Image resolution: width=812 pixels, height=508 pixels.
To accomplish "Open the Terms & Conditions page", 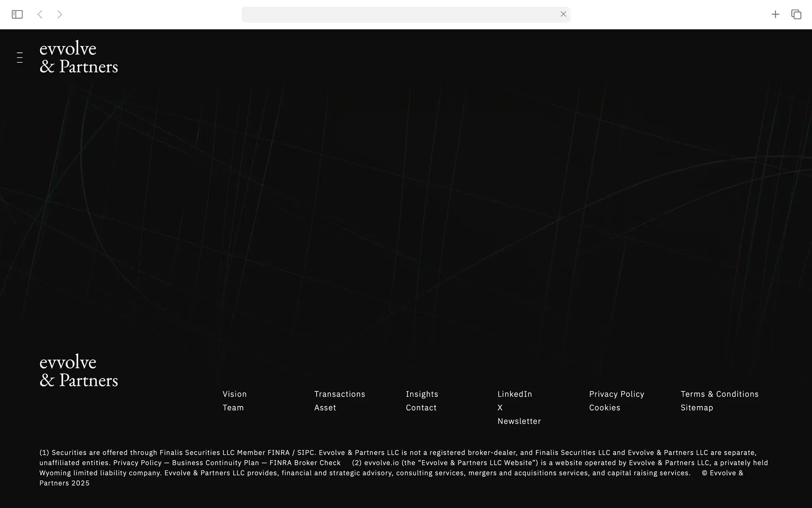I will tap(719, 394).
